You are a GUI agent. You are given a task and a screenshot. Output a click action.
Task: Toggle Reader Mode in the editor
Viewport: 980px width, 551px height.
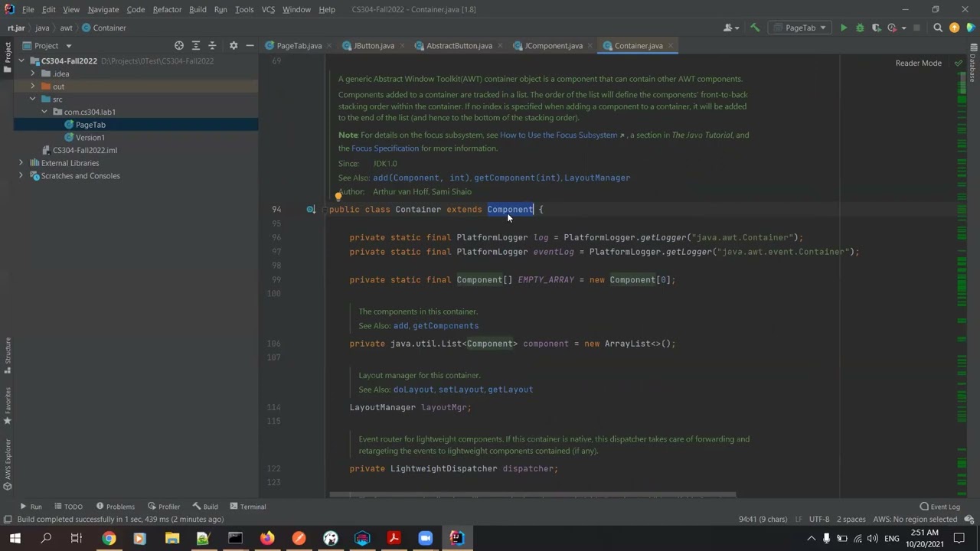tap(918, 63)
